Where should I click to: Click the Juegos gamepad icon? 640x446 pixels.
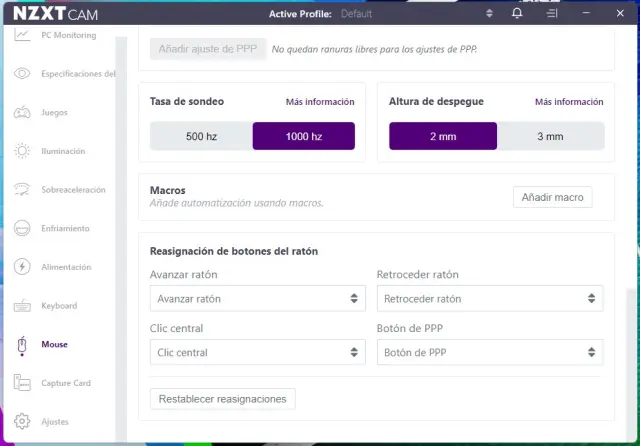click(x=22, y=112)
